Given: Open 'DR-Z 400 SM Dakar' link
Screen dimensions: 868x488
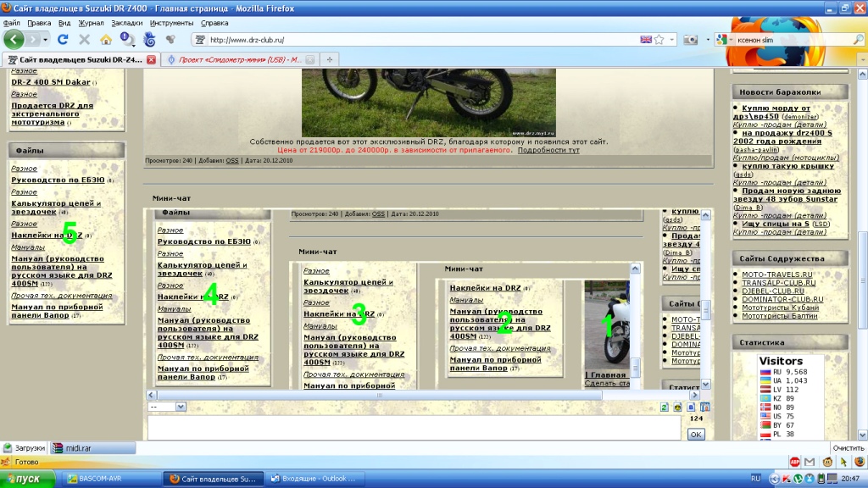Looking at the screenshot, I should (x=51, y=82).
